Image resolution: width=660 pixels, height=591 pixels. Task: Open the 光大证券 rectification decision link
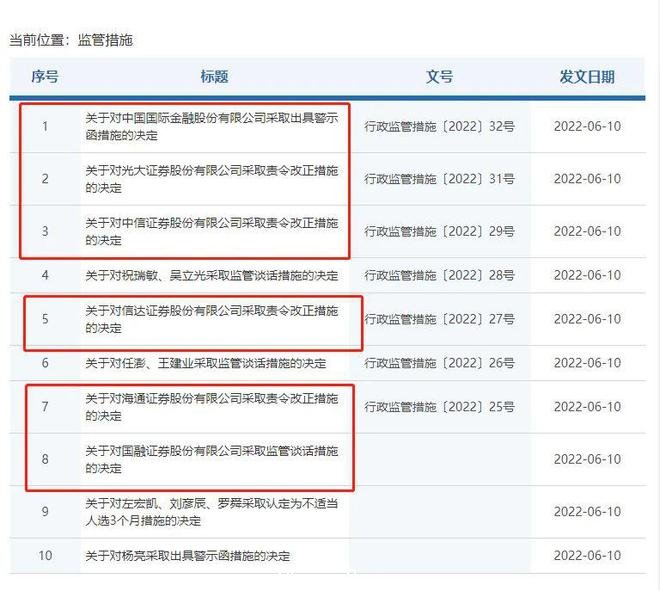click(211, 179)
